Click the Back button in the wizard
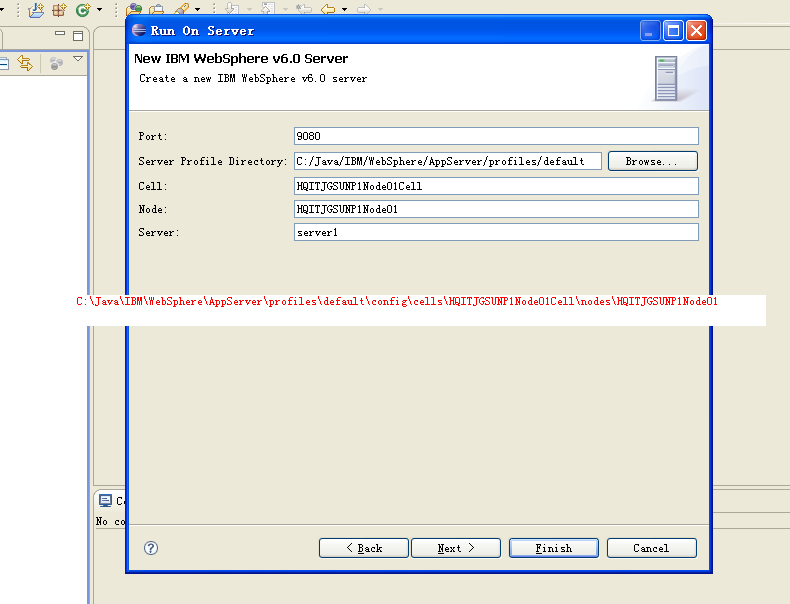 pos(364,548)
